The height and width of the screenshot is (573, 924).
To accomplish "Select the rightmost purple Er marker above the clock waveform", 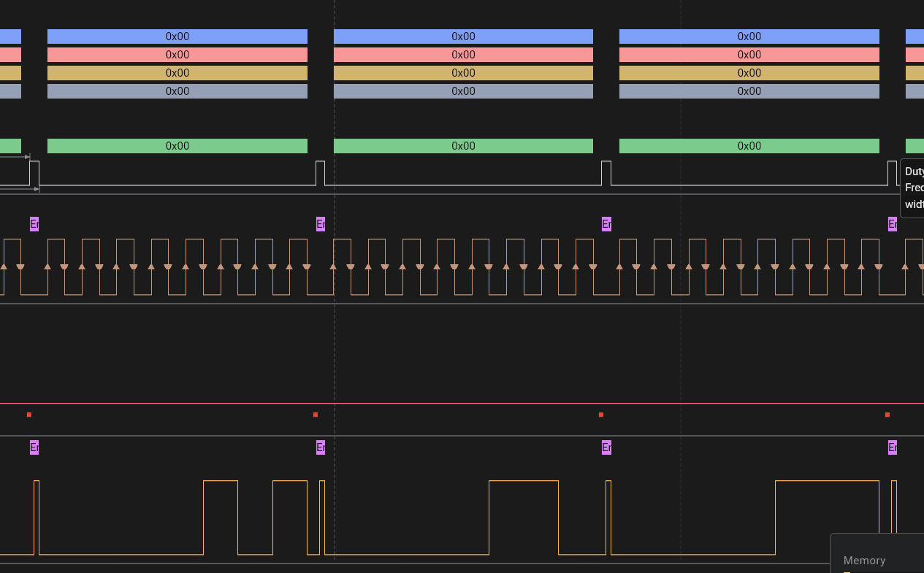I will pyautogui.click(x=892, y=224).
